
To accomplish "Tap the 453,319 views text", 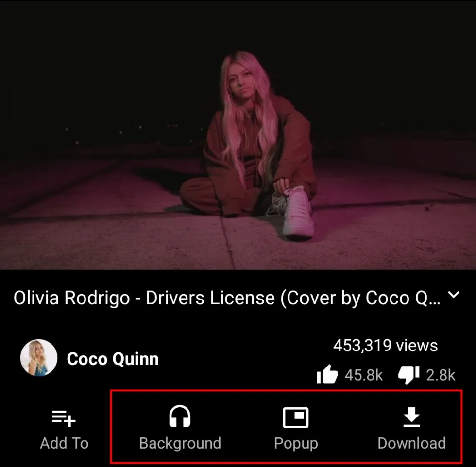I will (385, 346).
